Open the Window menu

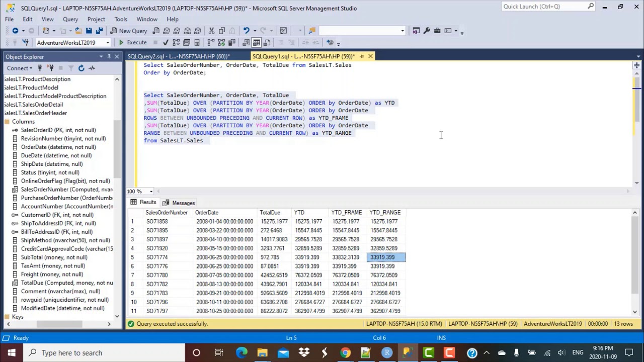(x=147, y=19)
